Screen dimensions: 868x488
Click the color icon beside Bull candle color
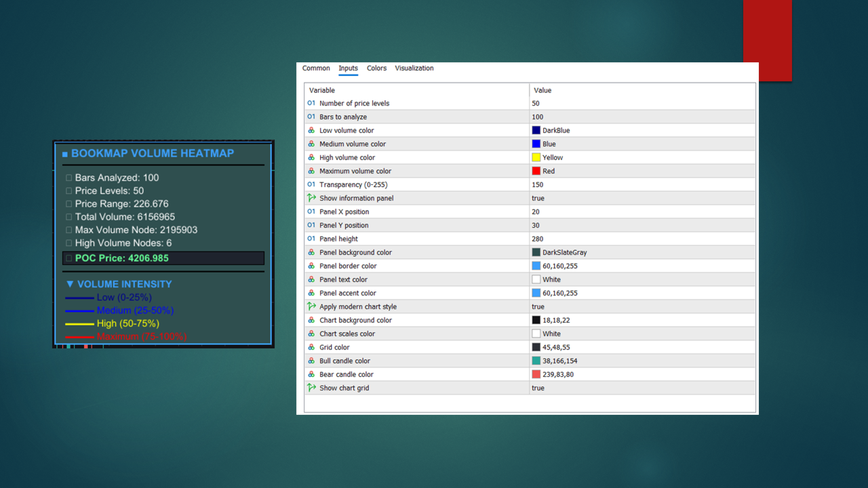pos(311,361)
